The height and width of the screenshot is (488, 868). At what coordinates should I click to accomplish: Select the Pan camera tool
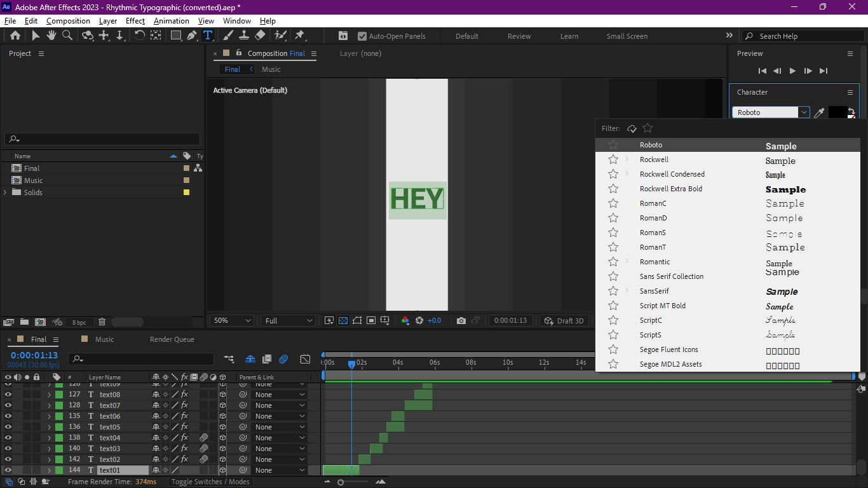coord(104,36)
